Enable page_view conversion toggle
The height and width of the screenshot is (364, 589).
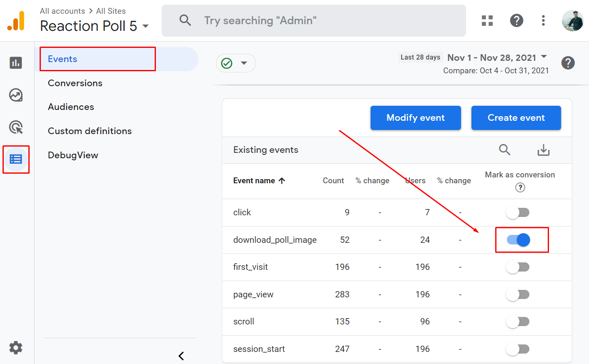pyautogui.click(x=518, y=294)
